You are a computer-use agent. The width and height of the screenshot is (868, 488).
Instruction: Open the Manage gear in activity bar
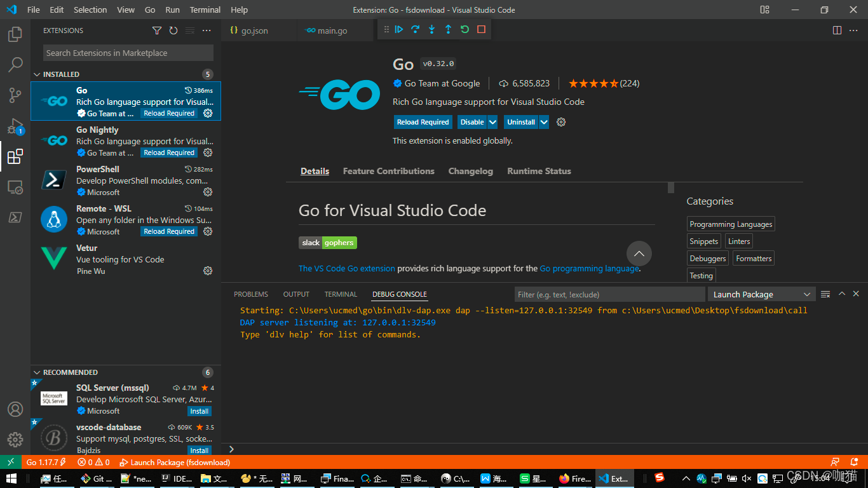click(x=15, y=440)
